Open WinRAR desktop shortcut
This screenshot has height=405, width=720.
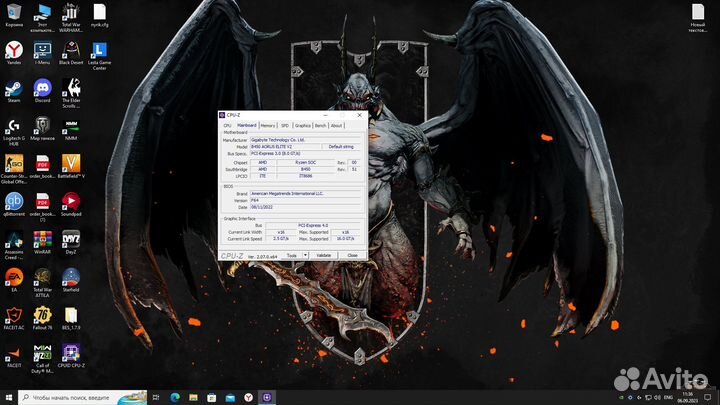42,242
